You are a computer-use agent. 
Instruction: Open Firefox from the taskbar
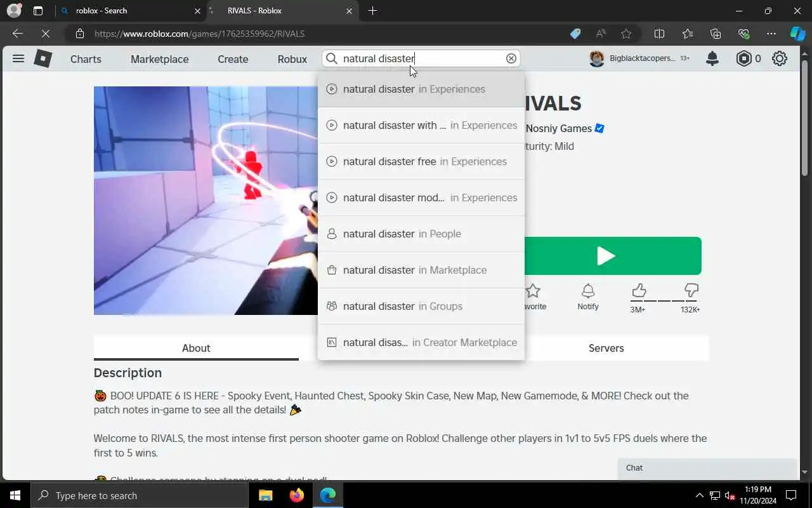pyautogui.click(x=296, y=495)
